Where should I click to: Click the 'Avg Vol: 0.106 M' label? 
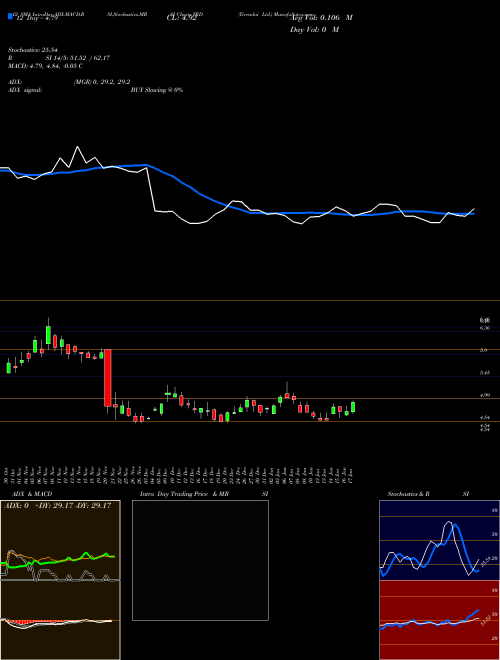click(x=322, y=18)
